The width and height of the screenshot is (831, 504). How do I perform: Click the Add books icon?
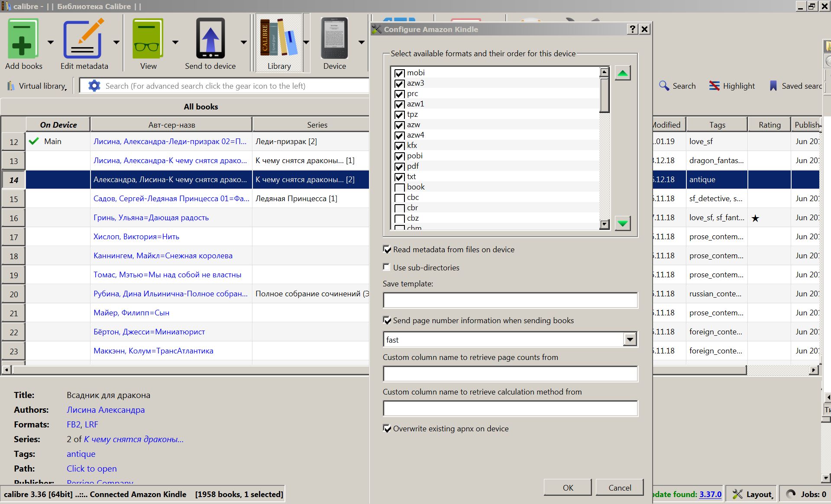coord(23,39)
